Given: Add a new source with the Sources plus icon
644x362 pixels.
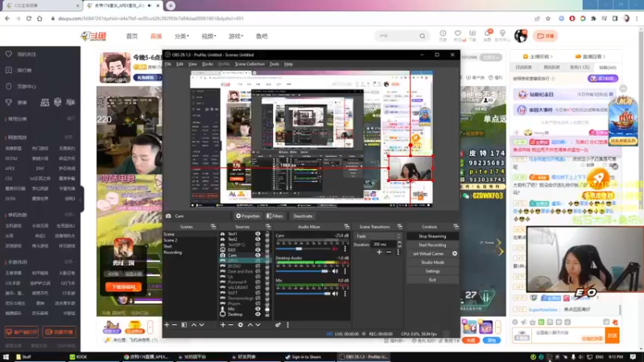Looking at the screenshot, I should [x=223, y=325].
